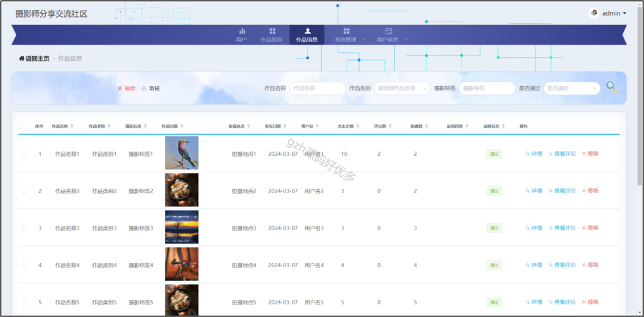Screen dimensions: 644x317
Task: Click the 作品信息 breadcrumb text
Action: (x=70, y=58)
